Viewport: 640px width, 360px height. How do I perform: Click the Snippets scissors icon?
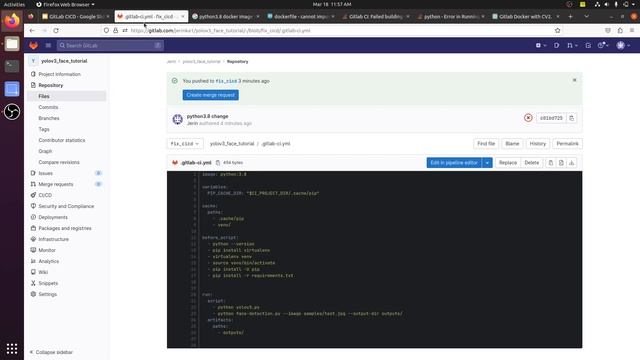[x=33, y=283]
